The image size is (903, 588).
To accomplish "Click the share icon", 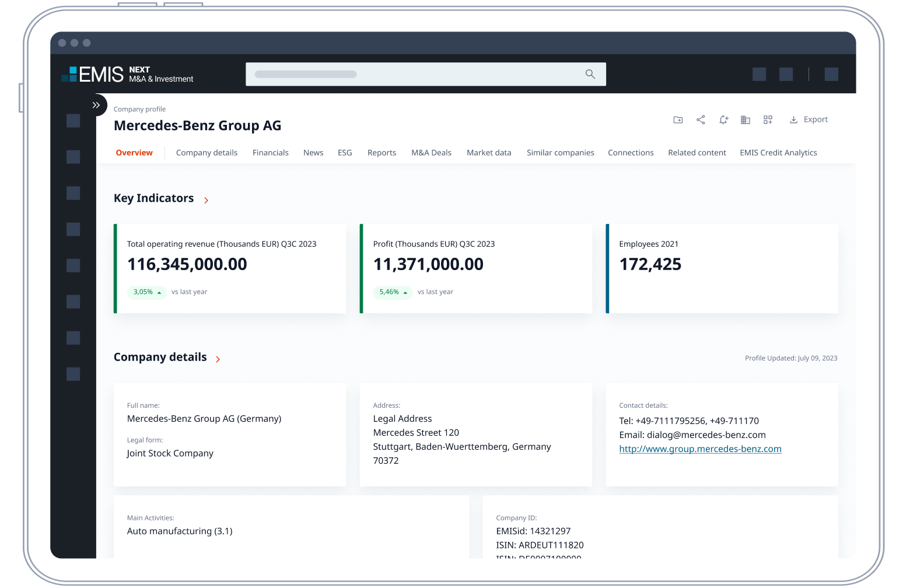I will [701, 120].
